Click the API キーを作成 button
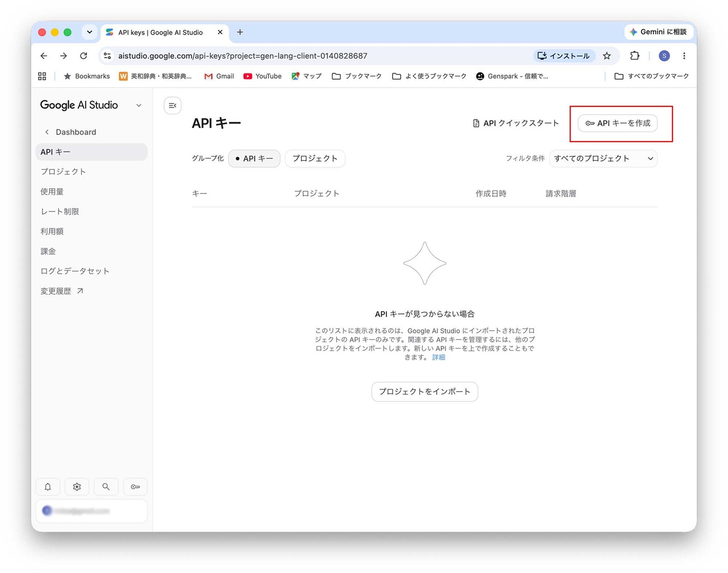Screen dimensions: 728x573 click(618, 123)
